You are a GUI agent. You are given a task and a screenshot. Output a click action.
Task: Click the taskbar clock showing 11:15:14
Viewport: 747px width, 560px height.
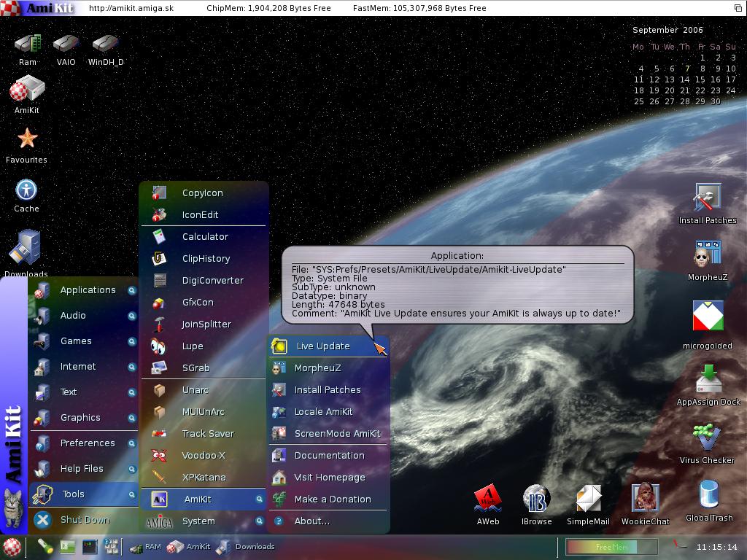(716, 547)
